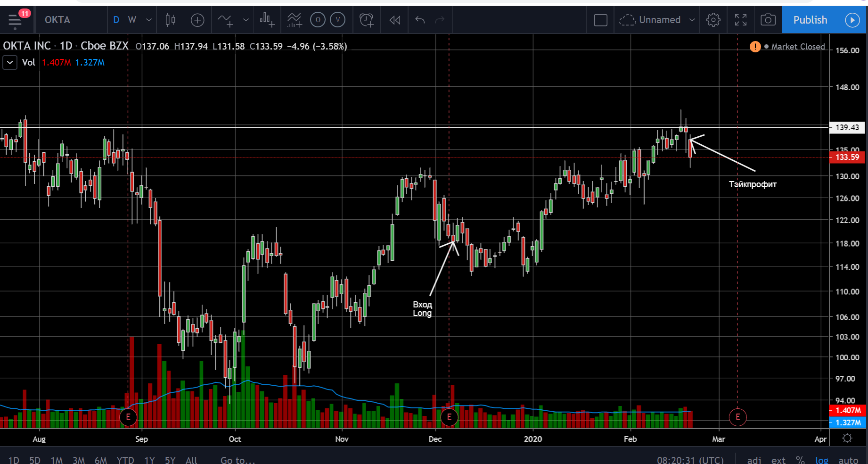This screenshot has height=464, width=868.
Task: Click the earnings E marker after Dec
Action: click(449, 417)
